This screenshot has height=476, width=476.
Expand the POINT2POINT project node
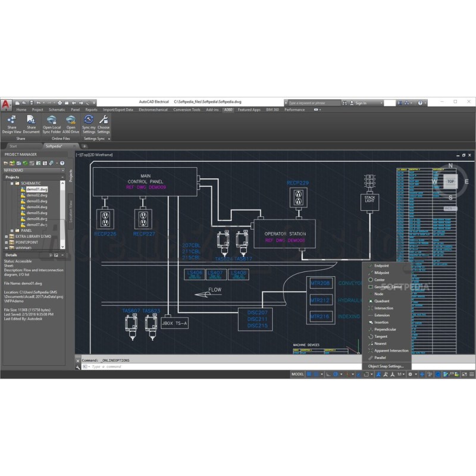pos(7,243)
